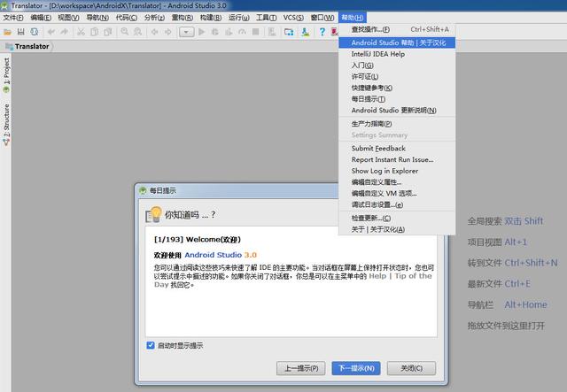Open the 工具(T) menu

pos(266,18)
